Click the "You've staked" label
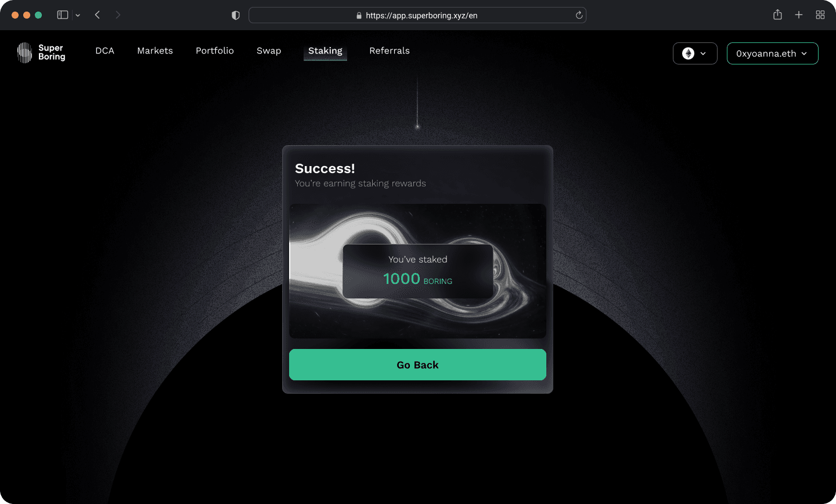This screenshot has height=504, width=836. [x=417, y=260]
